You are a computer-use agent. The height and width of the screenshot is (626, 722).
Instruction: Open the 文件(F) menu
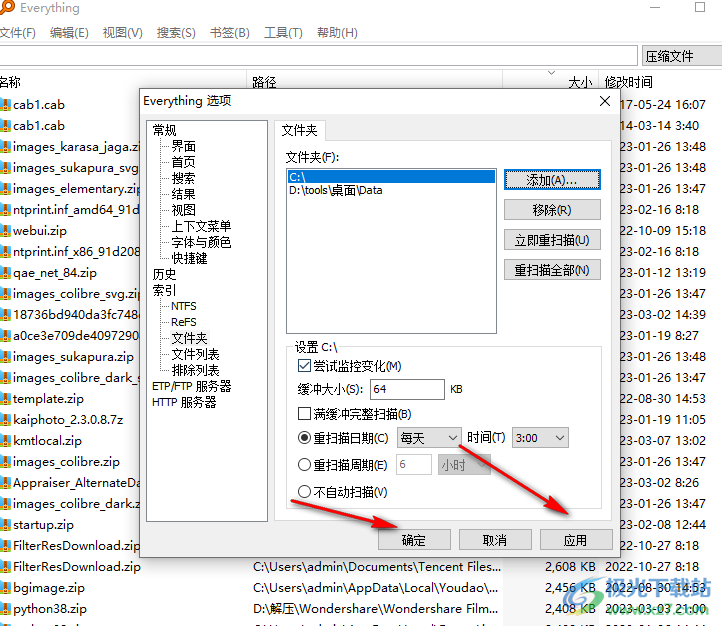(17, 33)
